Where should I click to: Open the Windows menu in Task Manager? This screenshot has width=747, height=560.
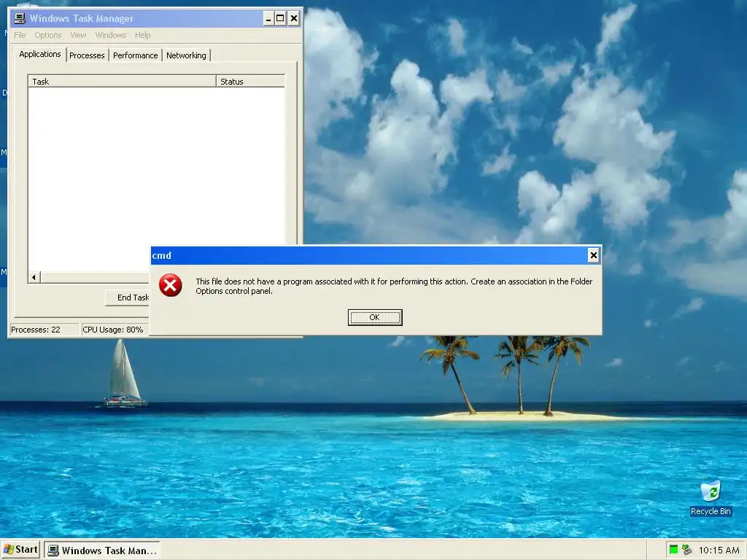tap(111, 35)
